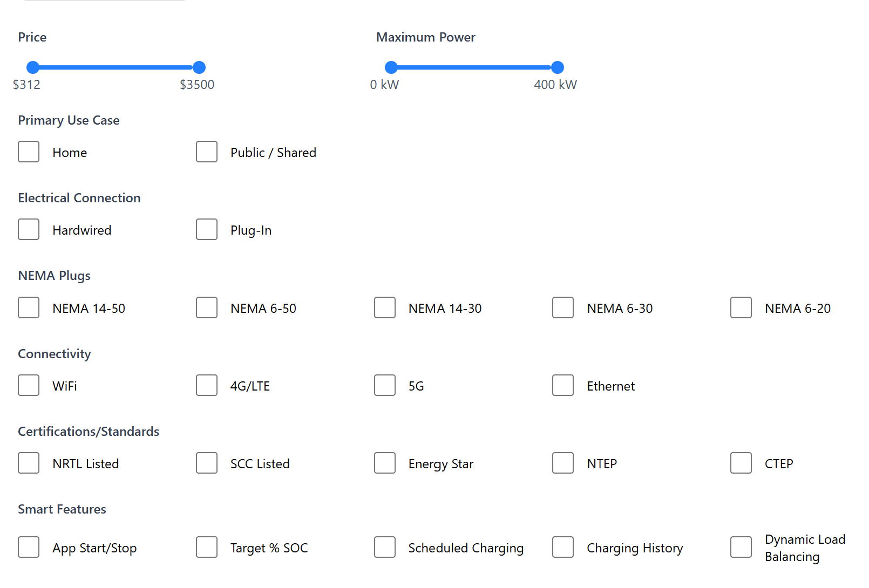This screenshot has height=588, width=869.
Task: Enable the NEMA 14-50 plug filter
Action: (x=29, y=307)
